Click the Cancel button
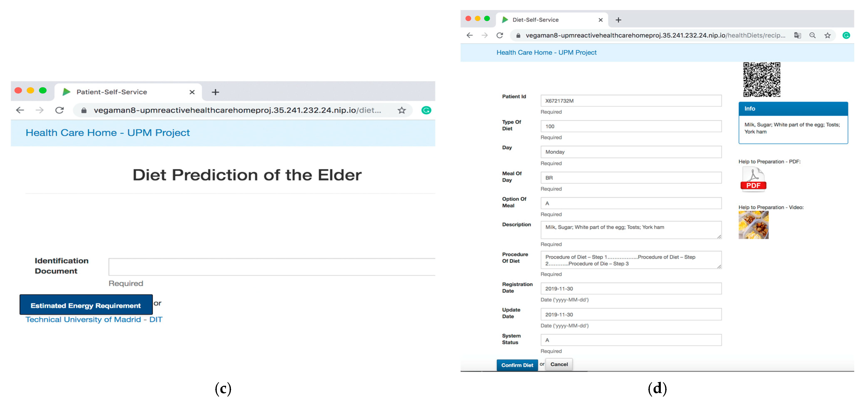Image resolution: width=868 pixels, height=402 pixels. tap(559, 364)
